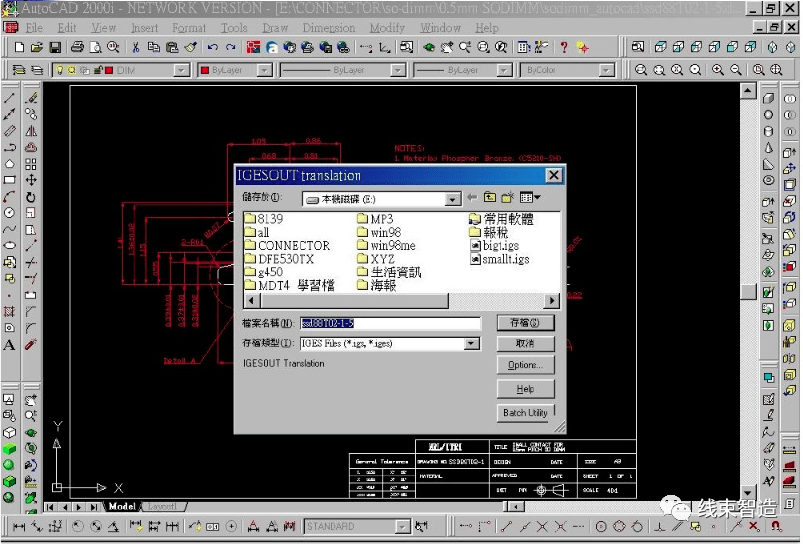Switch to the Model tab
This screenshot has height=544, width=803.
[x=122, y=507]
